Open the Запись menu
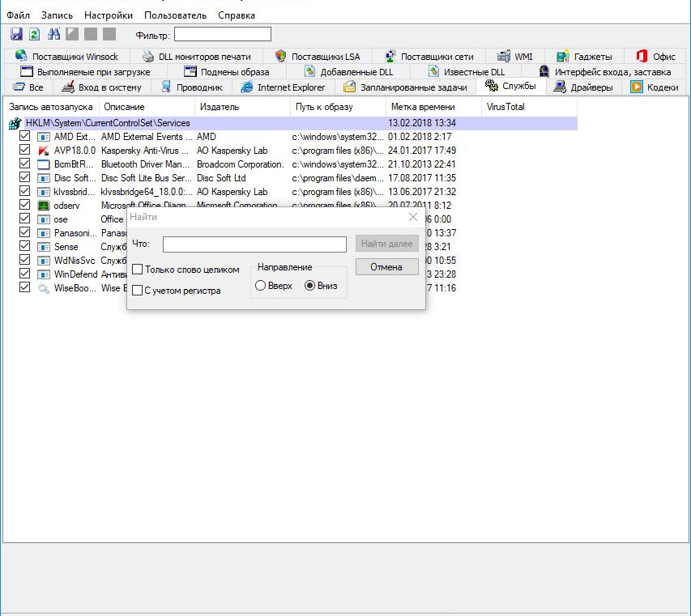 [x=57, y=15]
